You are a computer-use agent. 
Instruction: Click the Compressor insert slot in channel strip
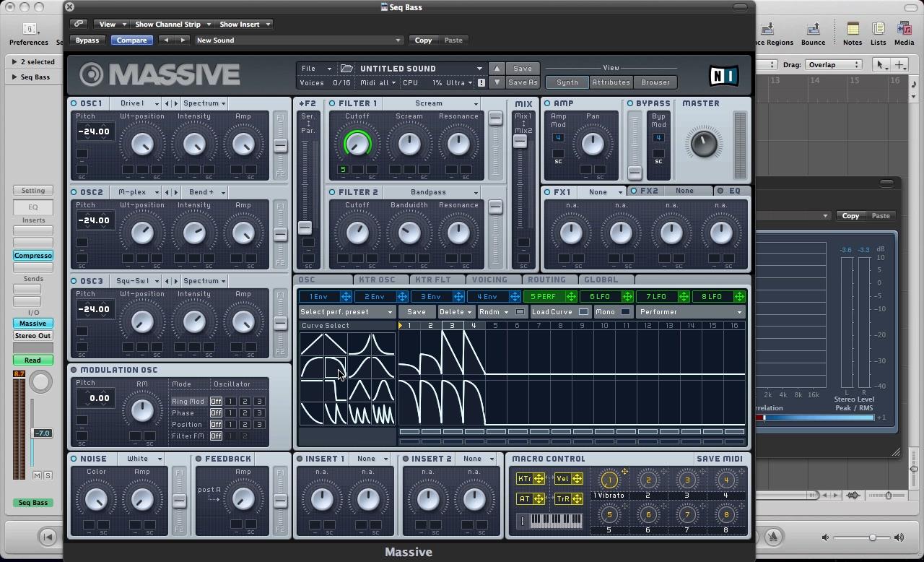tap(32, 255)
